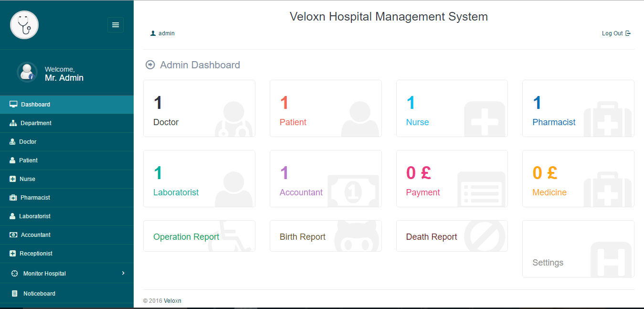The width and height of the screenshot is (644, 309).
Task: Click the Accountant money icon in sidebar
Action: click(13, 235)
